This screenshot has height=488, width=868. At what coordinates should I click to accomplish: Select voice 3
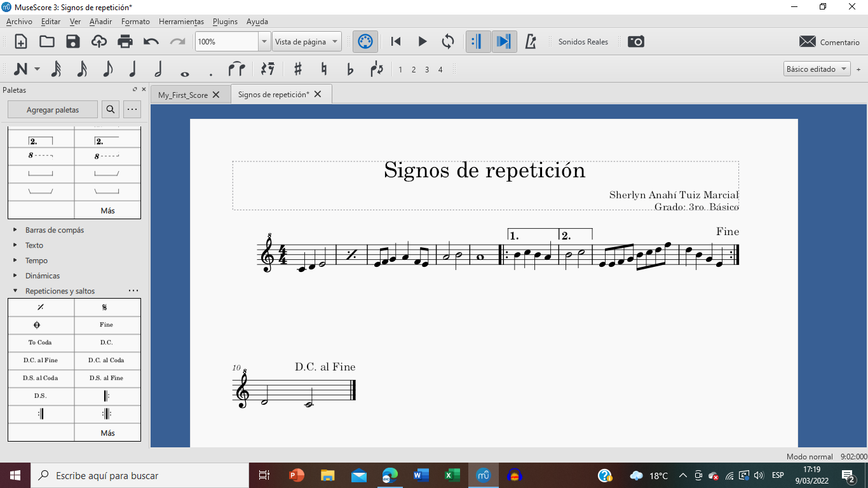[427, 70]
